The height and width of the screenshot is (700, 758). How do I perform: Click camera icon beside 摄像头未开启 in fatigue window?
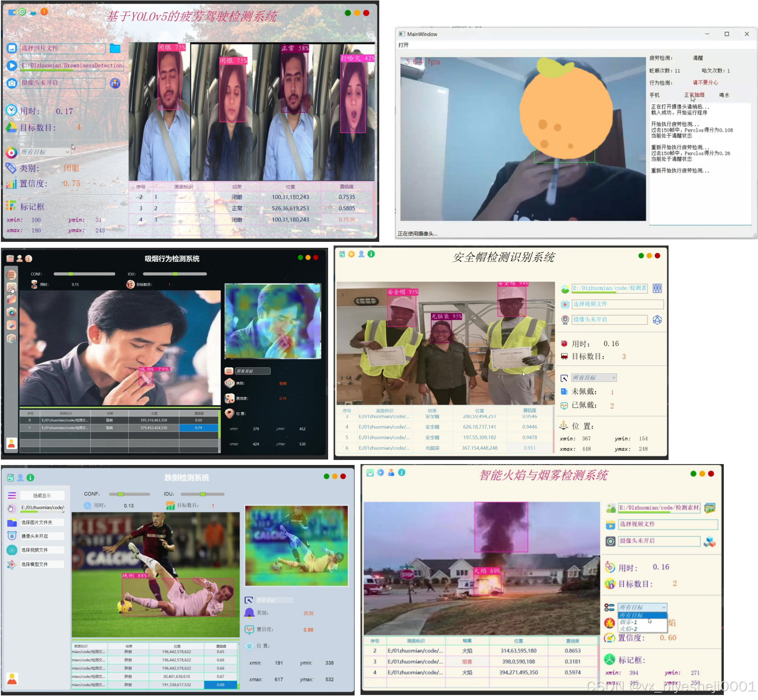12,83
